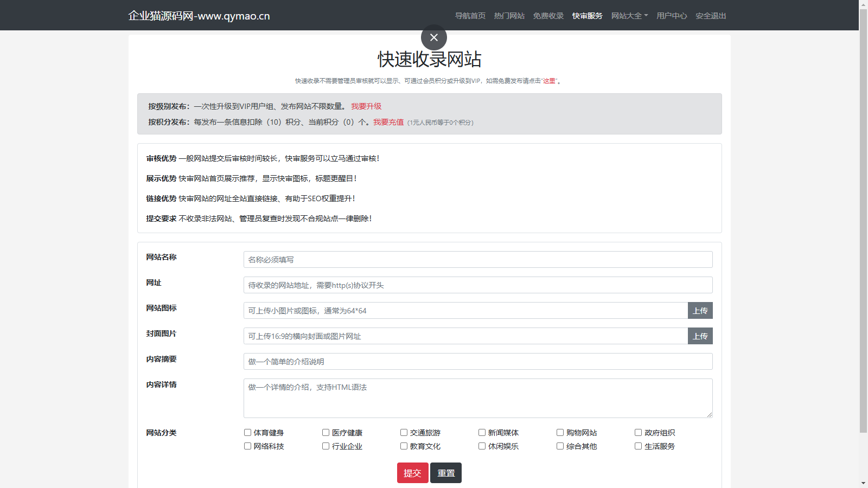Select the 政府组织 checkbox

[x=638, y=433]
